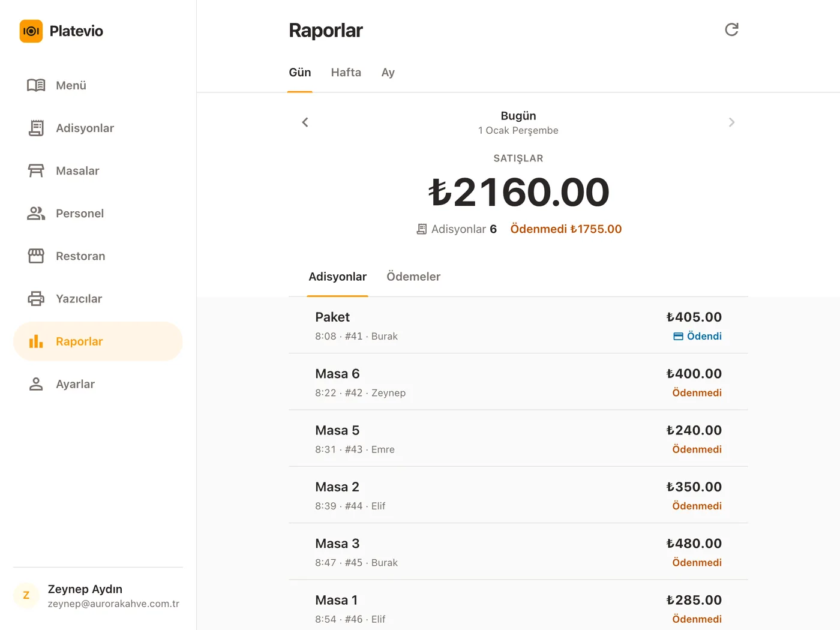Image resolution: width=840 pixels, height=630 pixels.
Task: Select the Yazıcılar printer icon
Action: tap(36, 298)
